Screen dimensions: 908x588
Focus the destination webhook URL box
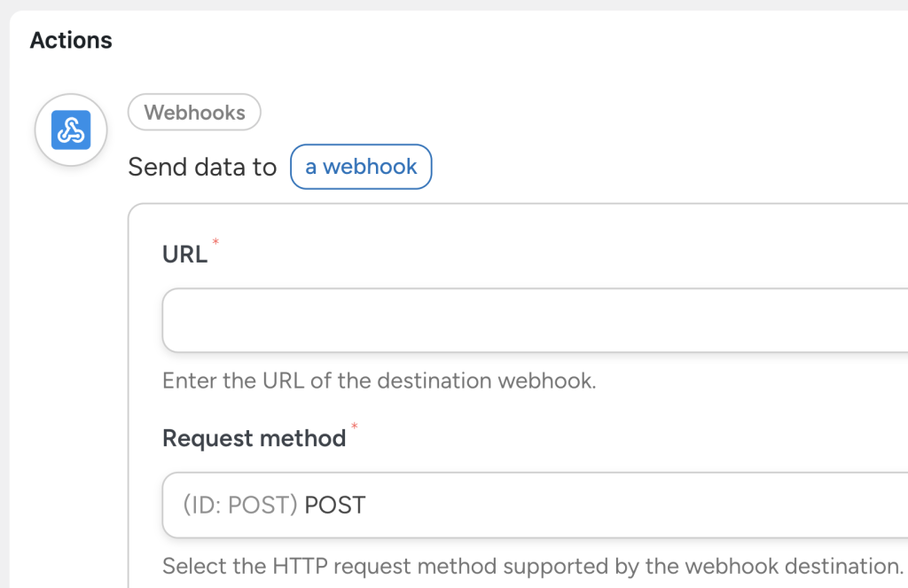tap(532, 320)
